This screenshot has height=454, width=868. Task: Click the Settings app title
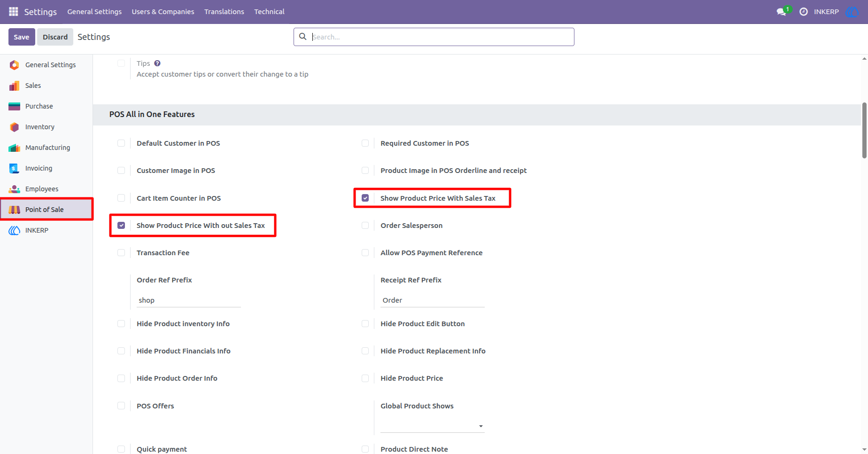tap(40, 12)
